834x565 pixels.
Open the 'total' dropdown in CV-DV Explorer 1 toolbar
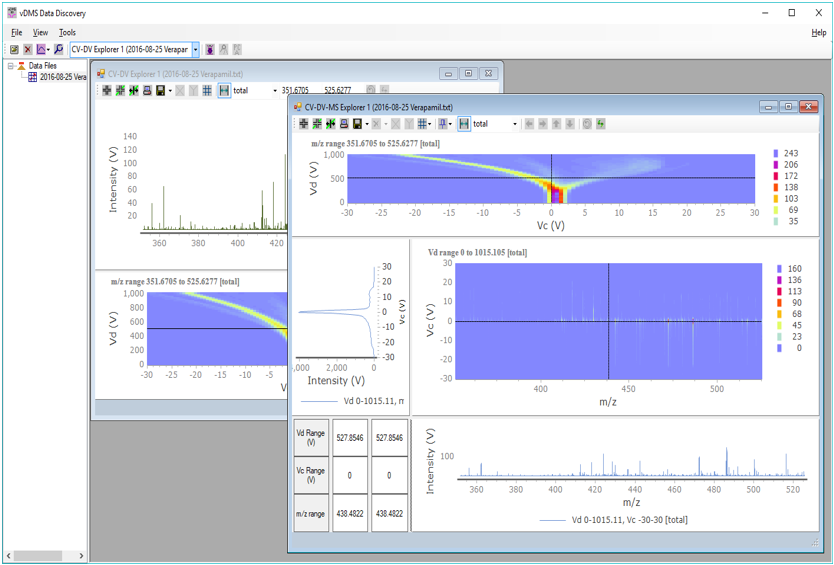[274, 91]
